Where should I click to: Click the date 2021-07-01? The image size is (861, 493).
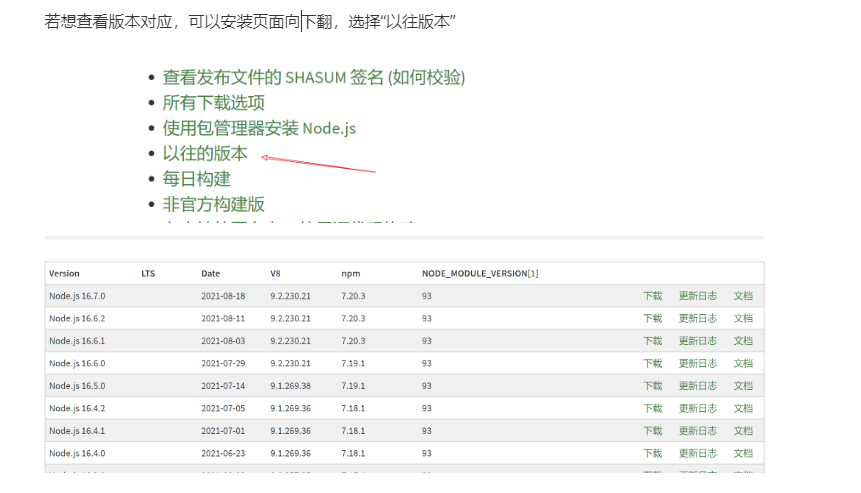tap(223, 431)
